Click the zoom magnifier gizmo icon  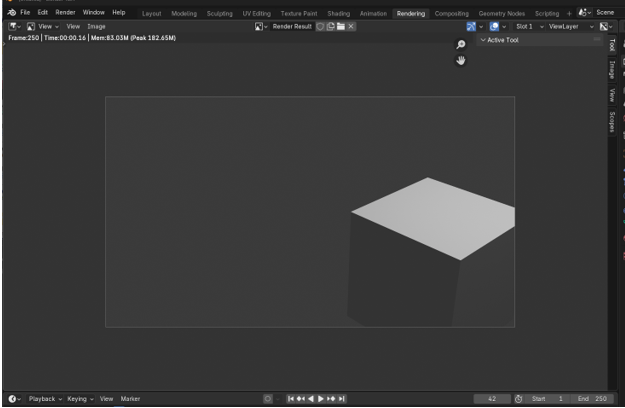pyautogui.click(x=461, y=44)
